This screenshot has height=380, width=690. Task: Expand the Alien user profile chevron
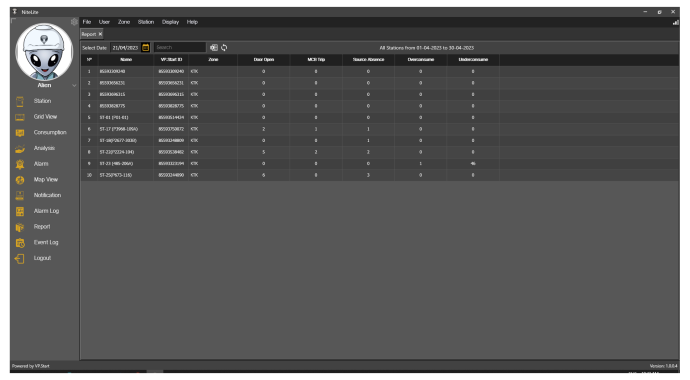pos(74,85)
